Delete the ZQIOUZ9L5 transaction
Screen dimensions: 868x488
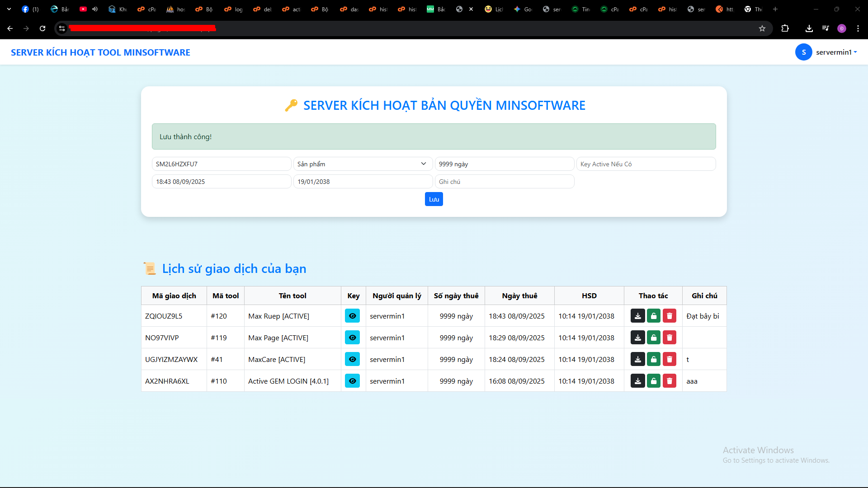(x=670, y=316)
